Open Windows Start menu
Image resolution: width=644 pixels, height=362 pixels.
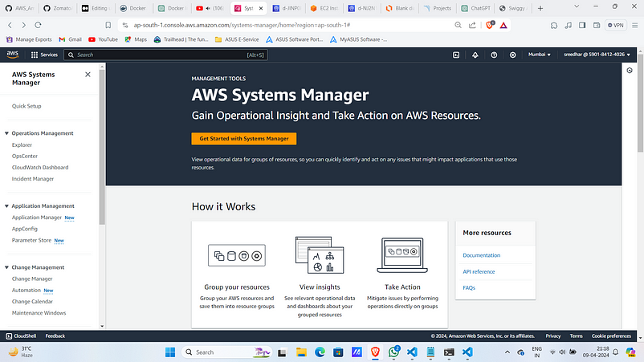pyautogui.click(x=170, y=352)
